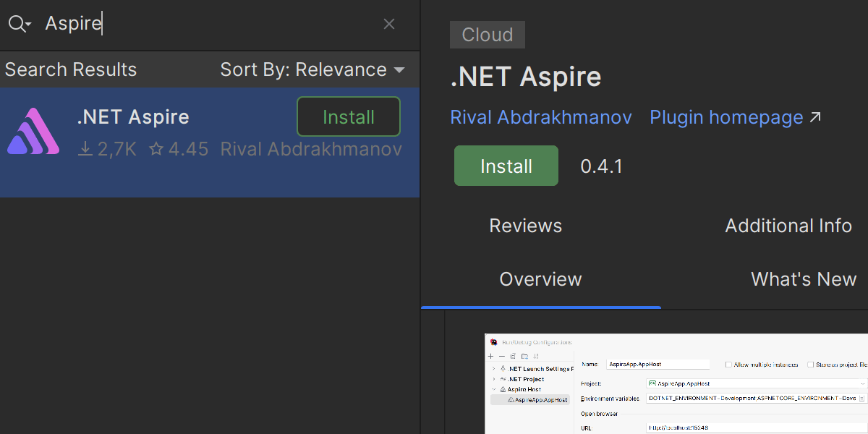Viewport: 868px width, 434px height.
Task: Collapse the Aspire Host tree node
Action: click(x=493, y=389)
